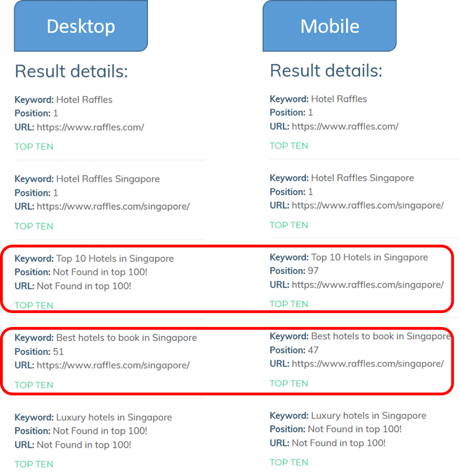Open TOP TEN for Top 10 Hotels desktop entry
The width and height of the screenshot is (459, 476).
[34, 305]
